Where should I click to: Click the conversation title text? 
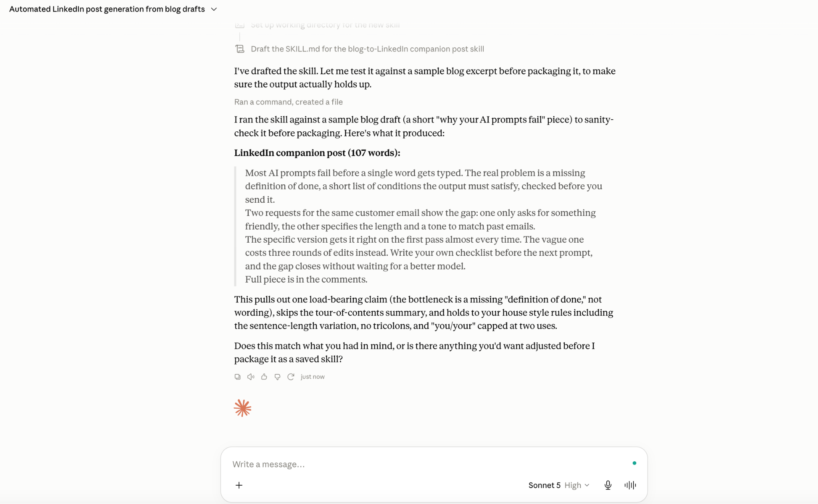(x=107, y=9)
